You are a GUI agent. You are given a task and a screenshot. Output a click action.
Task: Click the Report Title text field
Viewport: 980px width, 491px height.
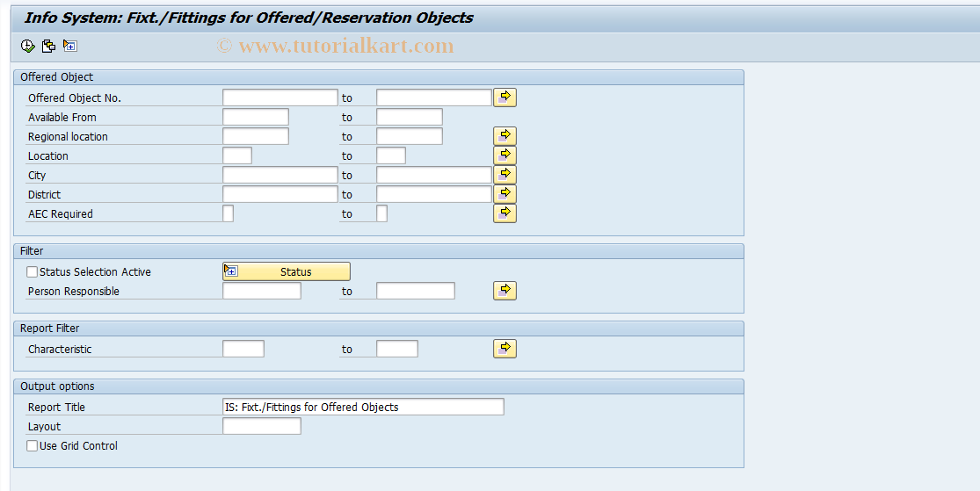363,408
